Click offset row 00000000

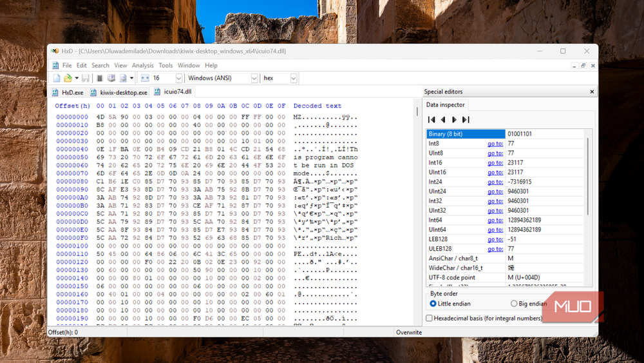coord(72,117)
